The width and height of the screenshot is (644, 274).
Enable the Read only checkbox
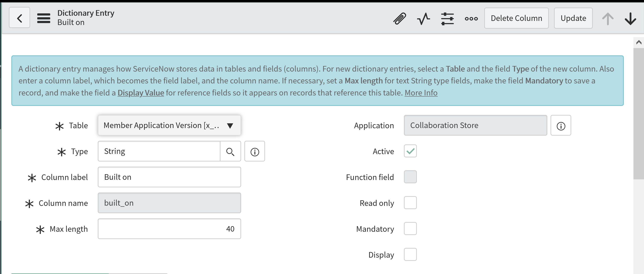tap(410, 203)
